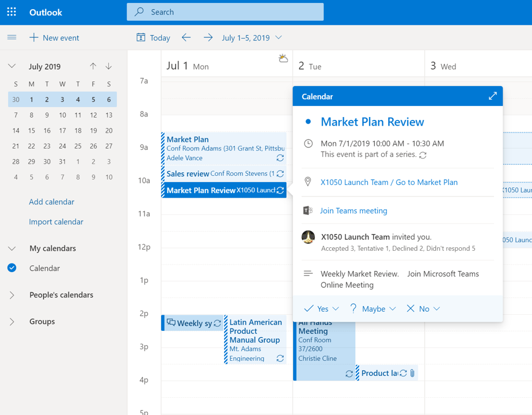Click the response summary Accepted 3, Tentative 1

(398, 248)
